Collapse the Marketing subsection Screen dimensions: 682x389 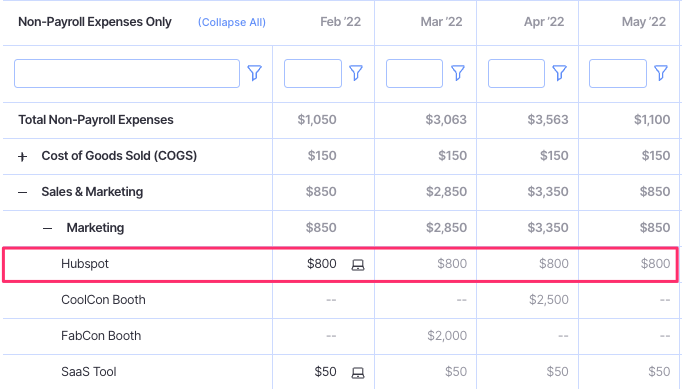click(47, 228)
